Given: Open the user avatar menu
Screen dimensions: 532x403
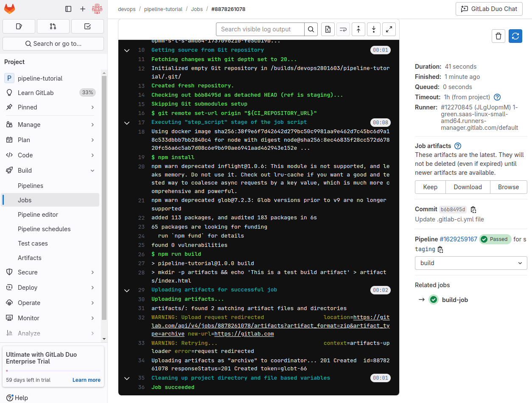Looking at the screenshot, I should click(97, 9).
